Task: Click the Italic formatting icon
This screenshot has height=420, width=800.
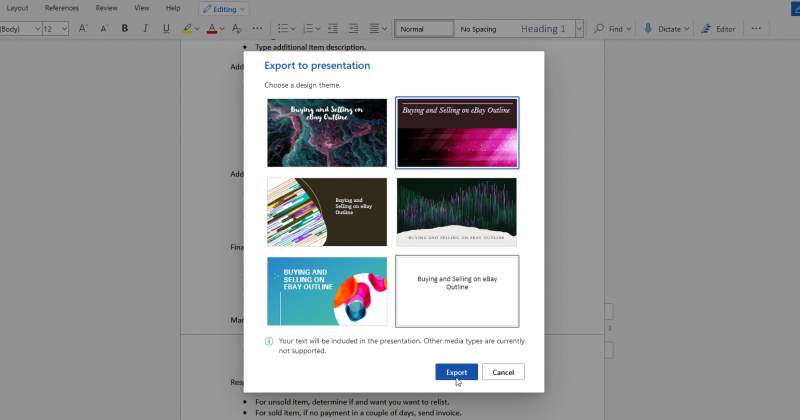Action: click(145, 29)
